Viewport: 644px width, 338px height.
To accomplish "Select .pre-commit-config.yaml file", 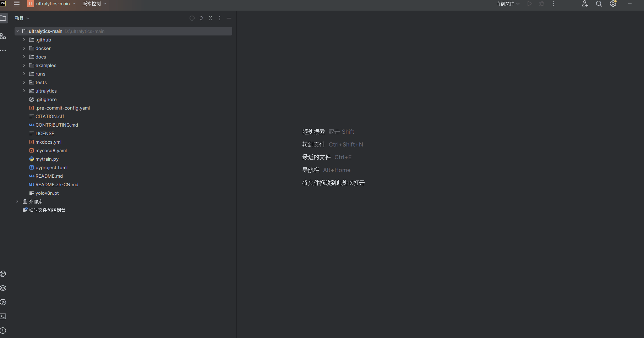I will 62,108.
